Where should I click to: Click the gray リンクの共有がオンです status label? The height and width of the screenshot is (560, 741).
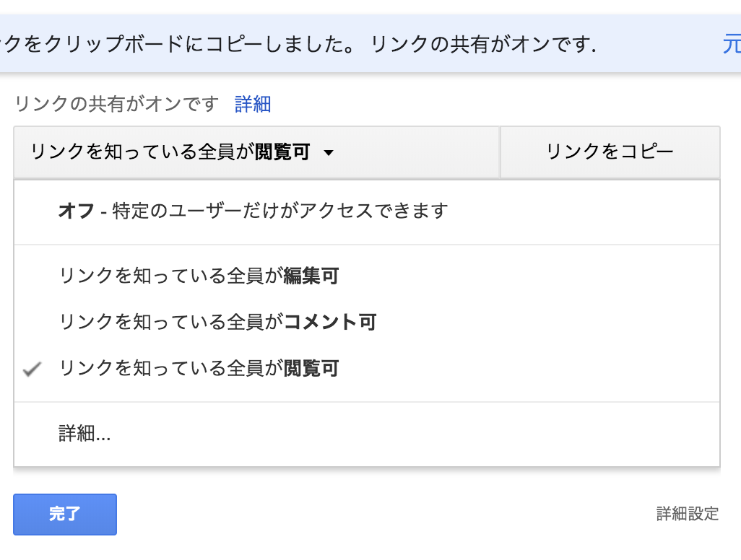[116, 105]
